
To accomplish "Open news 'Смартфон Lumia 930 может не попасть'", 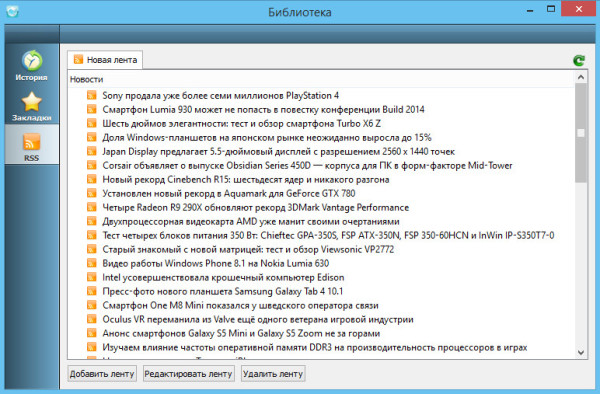I will [263, 109].
